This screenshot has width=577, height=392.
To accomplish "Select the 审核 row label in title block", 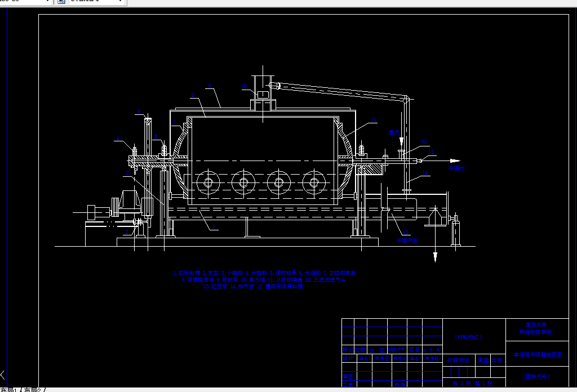I will coord(348,377).
